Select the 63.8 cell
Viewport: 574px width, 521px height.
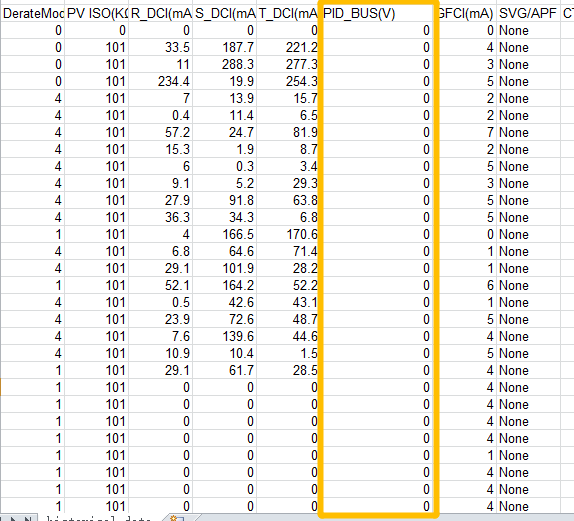[x=288, y=200]
